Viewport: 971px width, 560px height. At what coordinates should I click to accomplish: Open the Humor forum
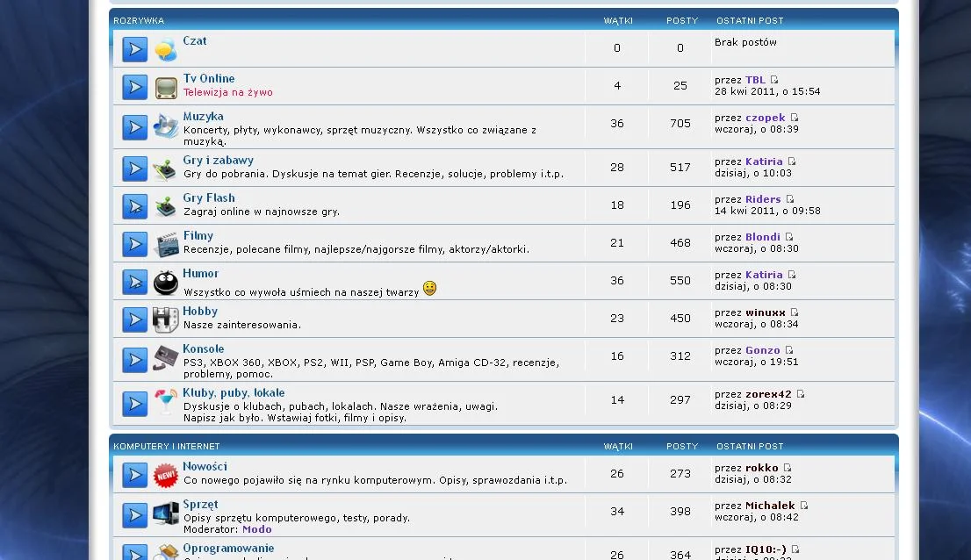201,274
